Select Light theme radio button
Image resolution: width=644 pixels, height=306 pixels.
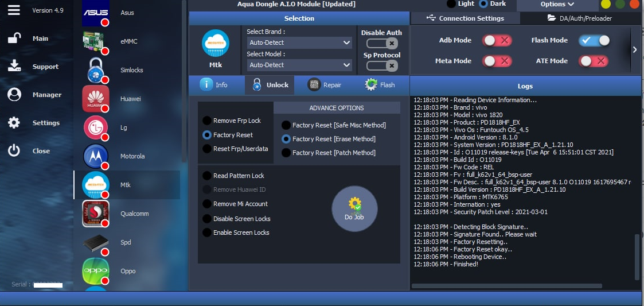pos(451,3)
